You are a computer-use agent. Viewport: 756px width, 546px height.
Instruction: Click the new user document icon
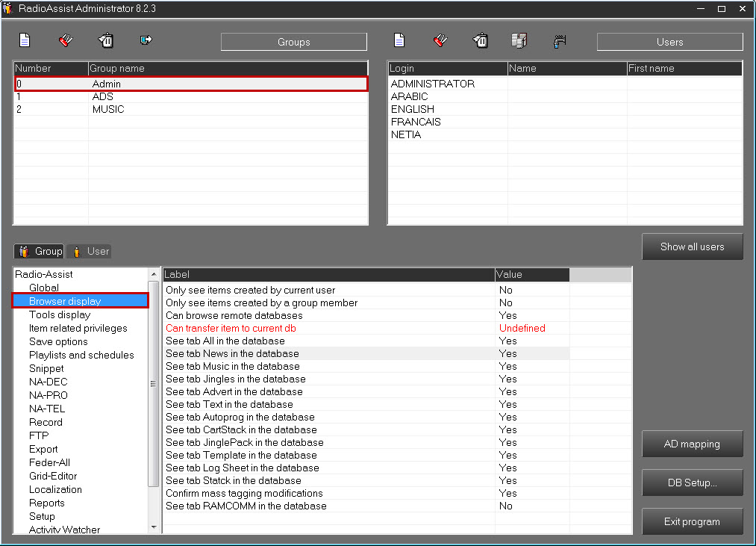click(x=399, y=40)
